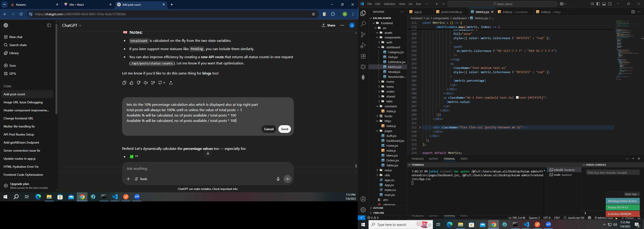
Task: Send the edited message
Action: click(284, 129)
